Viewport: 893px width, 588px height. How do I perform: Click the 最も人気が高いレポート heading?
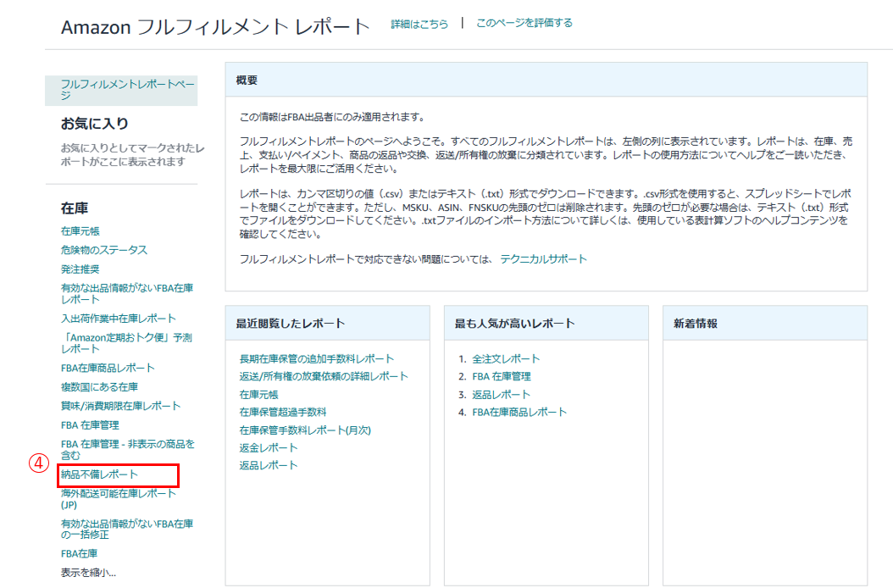click(515, 324)
